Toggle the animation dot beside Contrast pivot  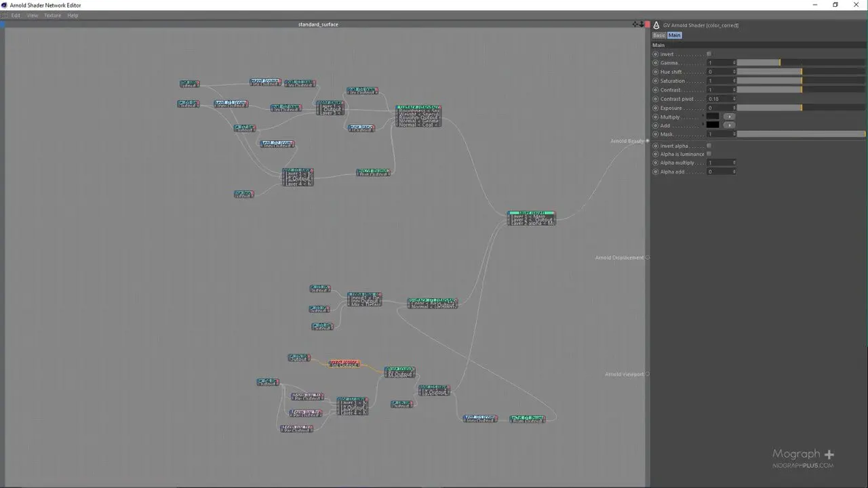(x=656, y=99)
